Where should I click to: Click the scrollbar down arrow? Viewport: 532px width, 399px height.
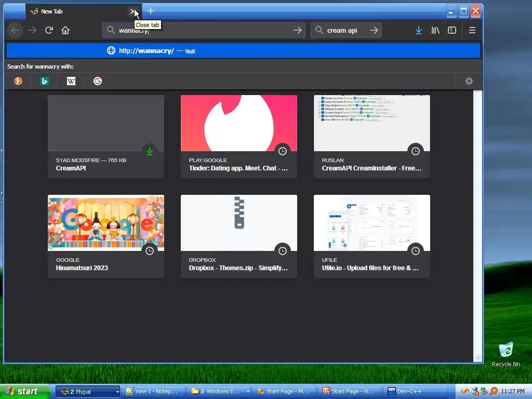click(x=478, y=357)
